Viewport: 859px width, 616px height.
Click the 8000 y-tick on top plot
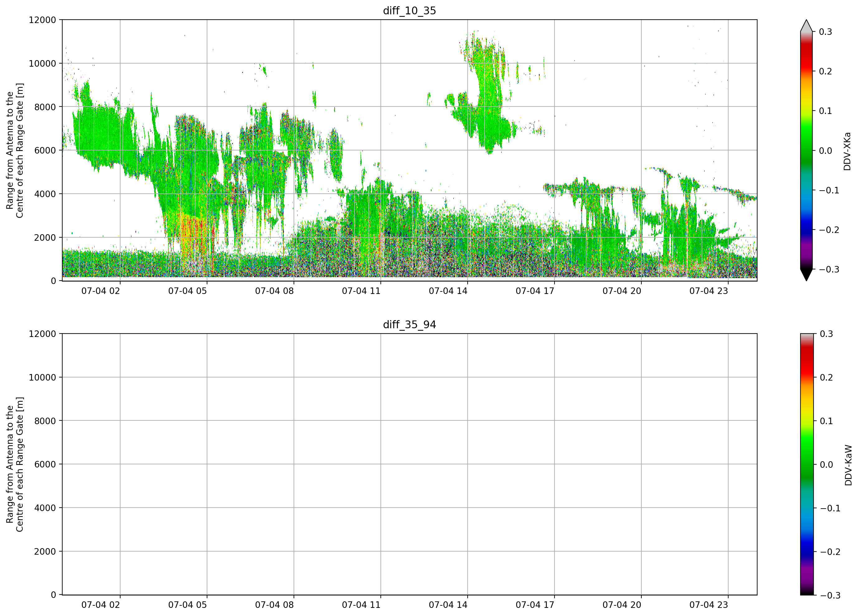(x=45, y=107)
